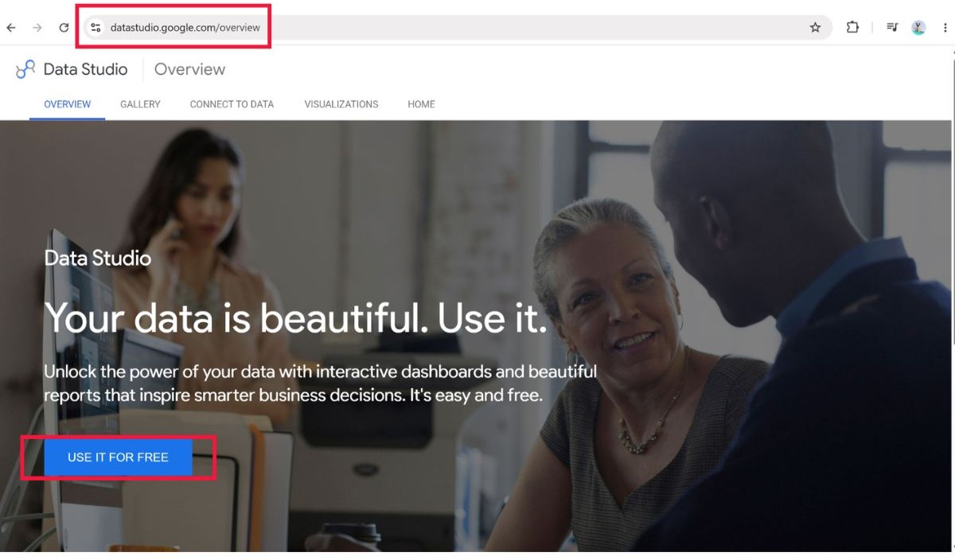The height and width of the screenshot is (560, 955).
Task: Click the Data Studio logo icon
Action: 25,69
